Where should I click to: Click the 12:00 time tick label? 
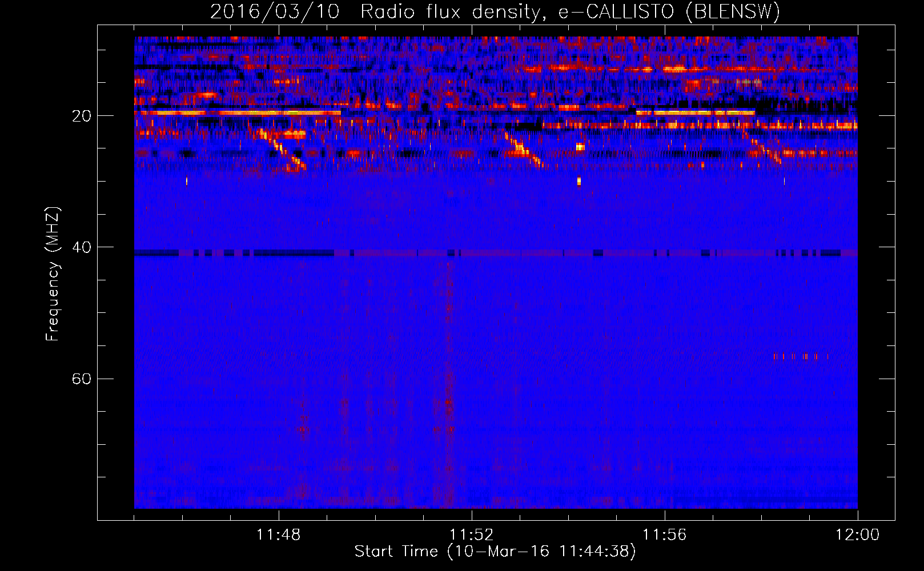858,535
